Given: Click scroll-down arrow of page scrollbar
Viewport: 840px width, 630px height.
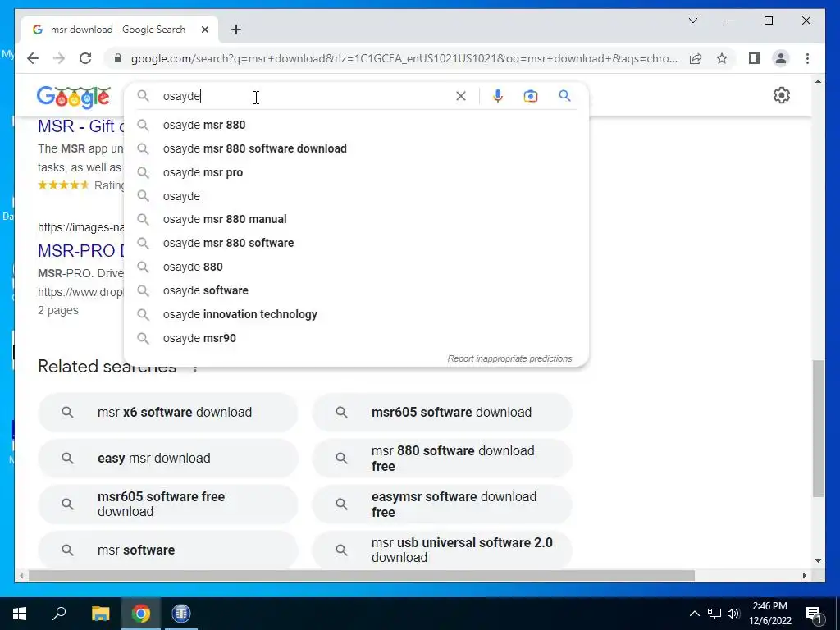Looking at the screenshot, I should coord(818,561).
